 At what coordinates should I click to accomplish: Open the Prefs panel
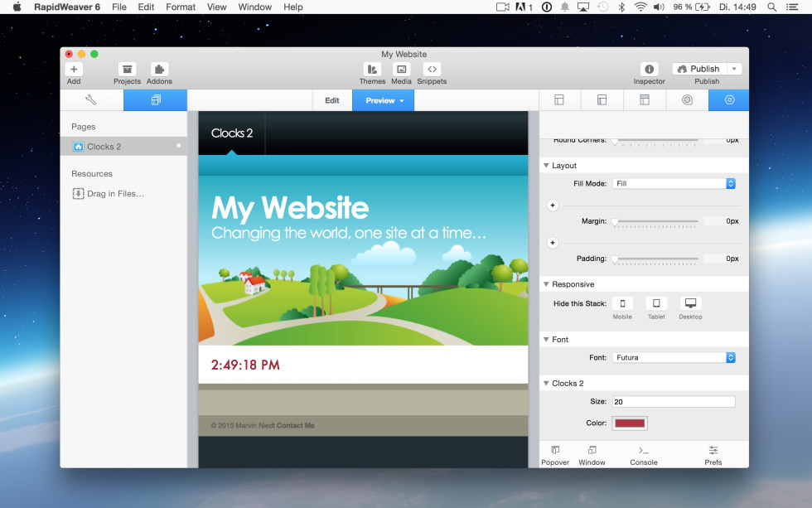tap(713, 455)
